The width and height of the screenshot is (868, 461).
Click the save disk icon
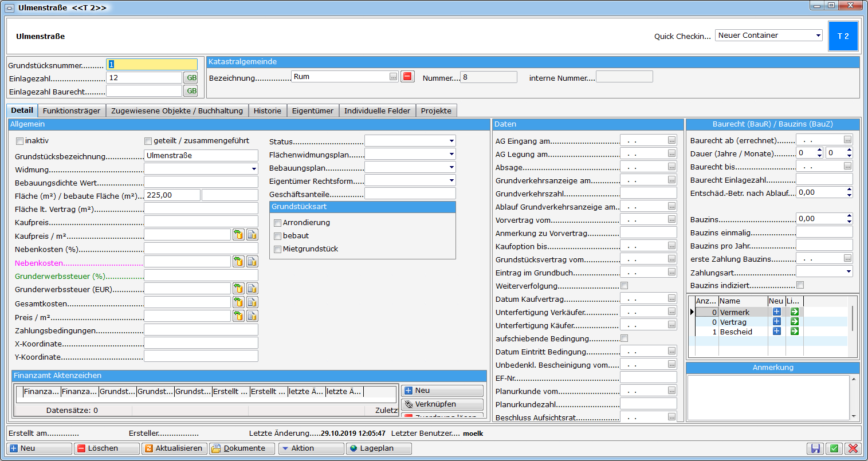815,449
